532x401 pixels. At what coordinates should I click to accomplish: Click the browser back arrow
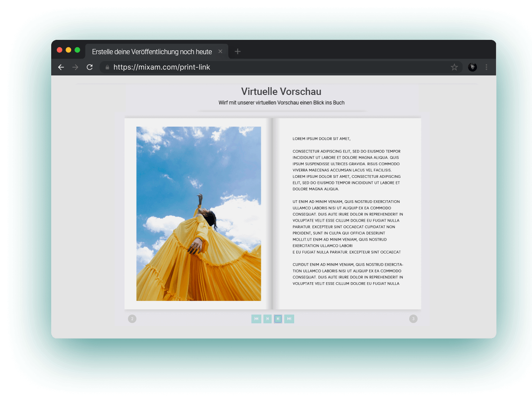pyautogui.click(x=61, y=67)
